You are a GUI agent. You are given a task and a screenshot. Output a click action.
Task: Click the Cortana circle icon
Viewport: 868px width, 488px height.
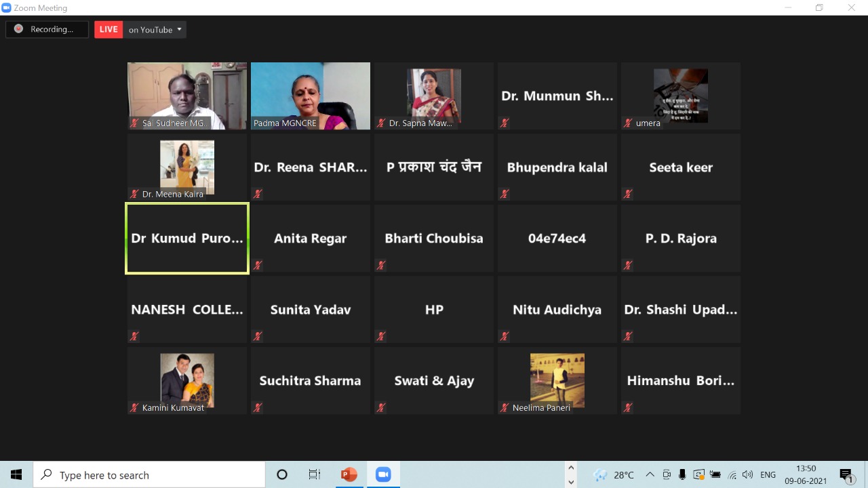tap(282, 474)
